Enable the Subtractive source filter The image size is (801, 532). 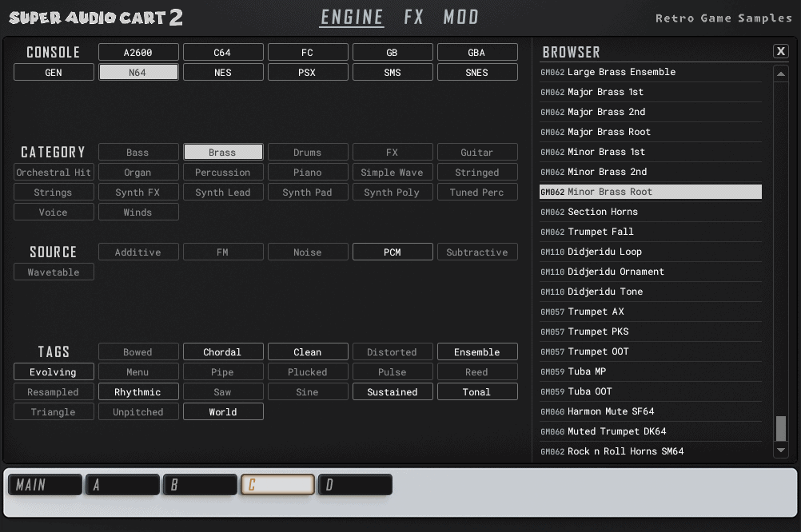click(477, 252)
